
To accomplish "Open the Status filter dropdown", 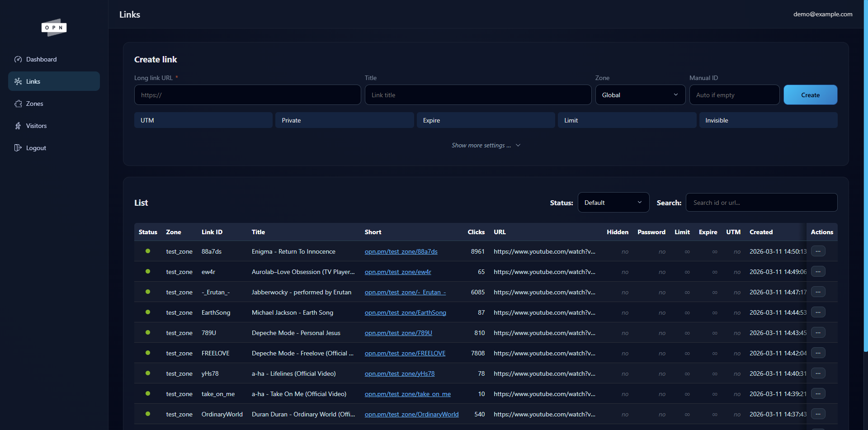I will [x=613, y=203].
